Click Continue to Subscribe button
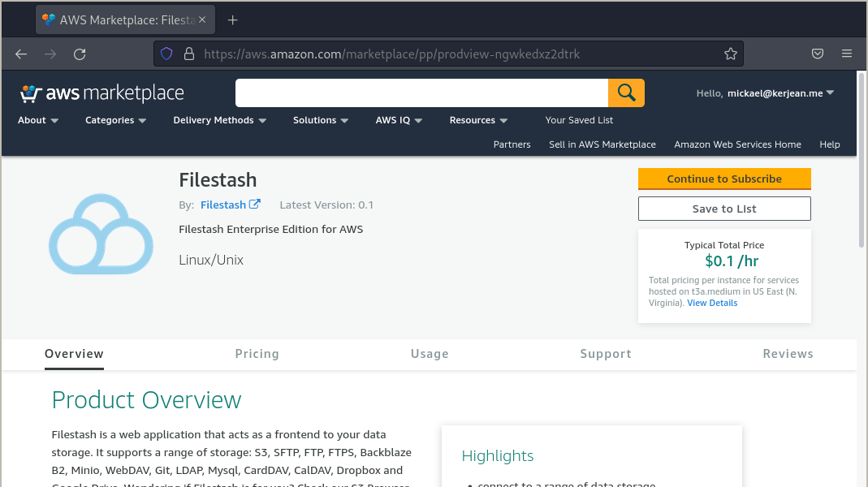 pyautogui.click(x=724, y=179)
